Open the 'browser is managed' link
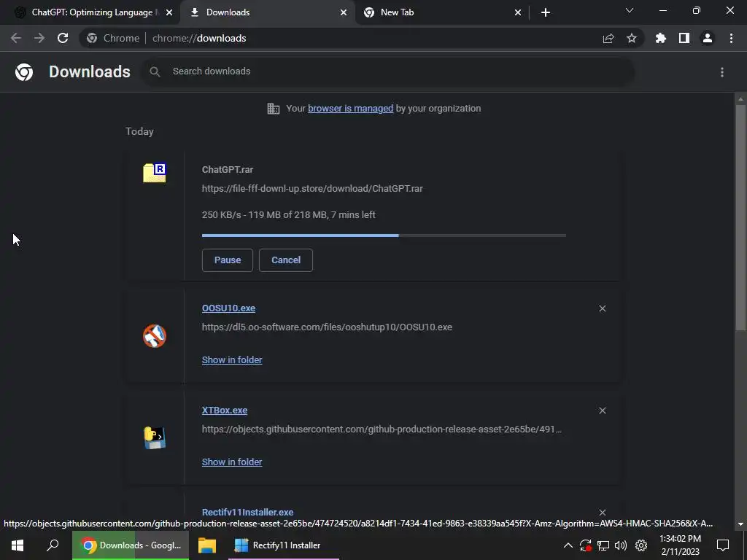 point(351,109)
